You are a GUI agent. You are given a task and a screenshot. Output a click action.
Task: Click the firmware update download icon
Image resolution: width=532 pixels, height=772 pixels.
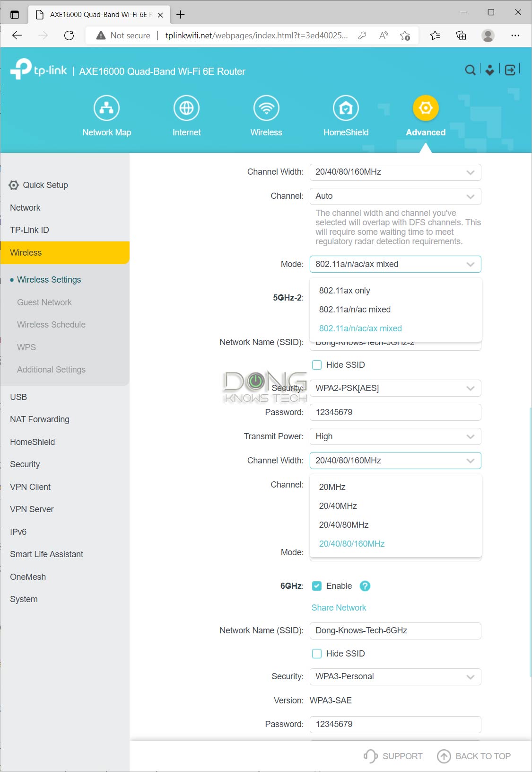tap(490, 70)
